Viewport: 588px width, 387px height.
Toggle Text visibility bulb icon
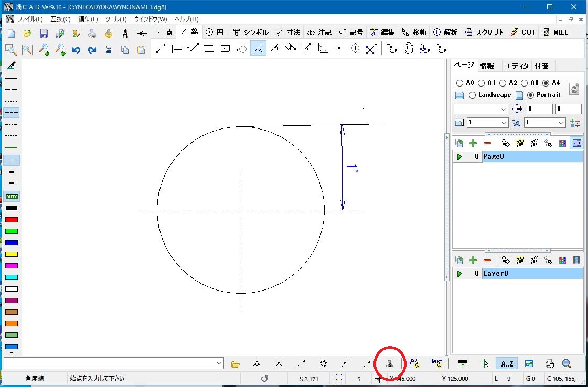point(436,363)
